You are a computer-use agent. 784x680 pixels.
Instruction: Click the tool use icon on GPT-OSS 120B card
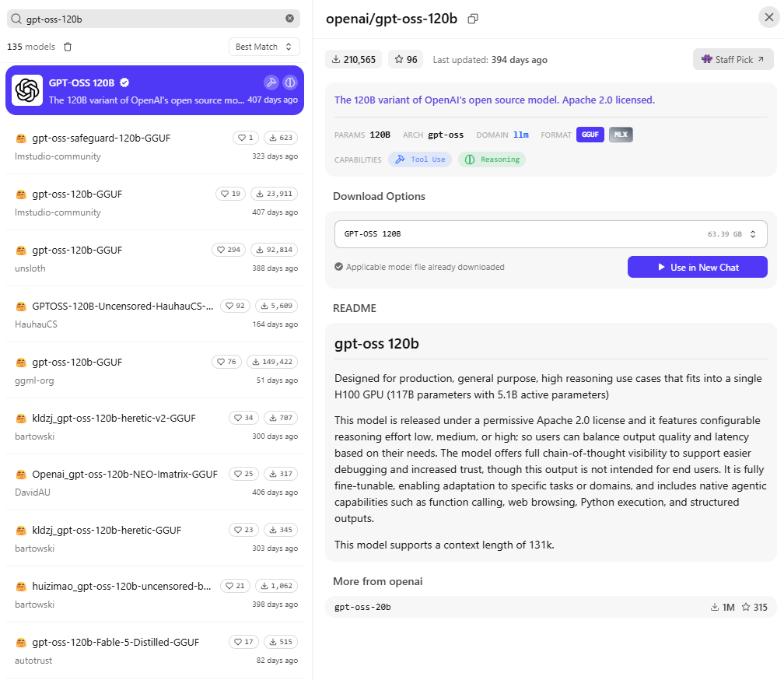(x=271, y=82)
